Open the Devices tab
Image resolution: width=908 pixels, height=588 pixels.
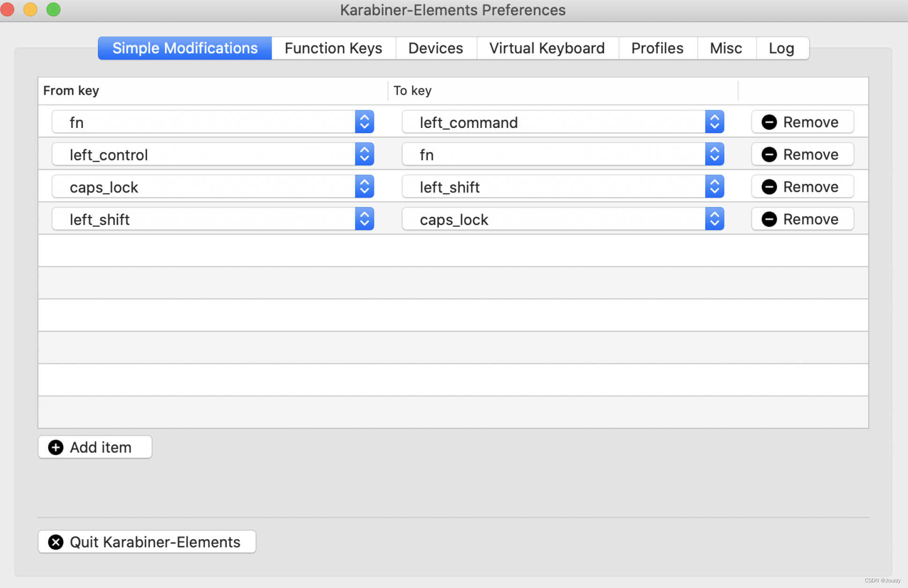(x=435, y=48)
